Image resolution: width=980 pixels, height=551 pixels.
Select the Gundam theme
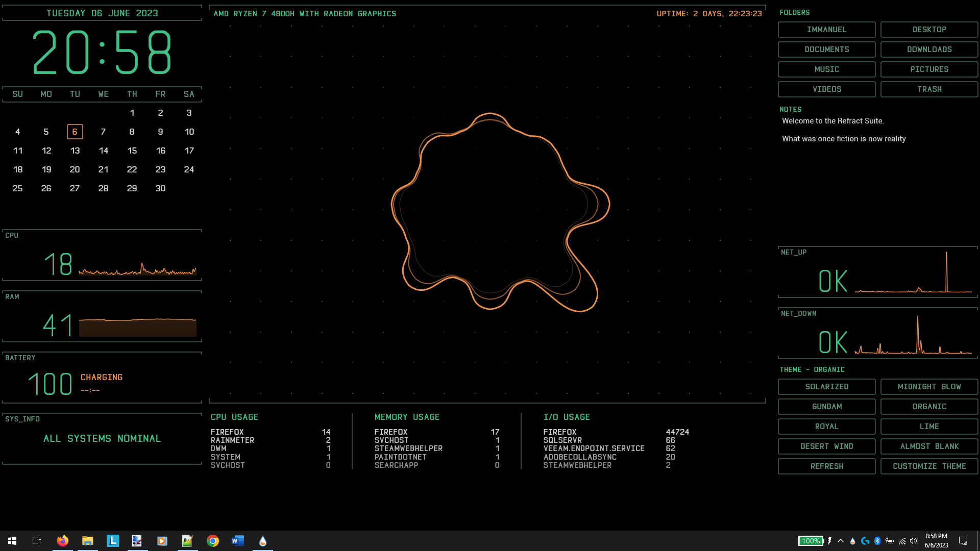click(x=826, y=407)
